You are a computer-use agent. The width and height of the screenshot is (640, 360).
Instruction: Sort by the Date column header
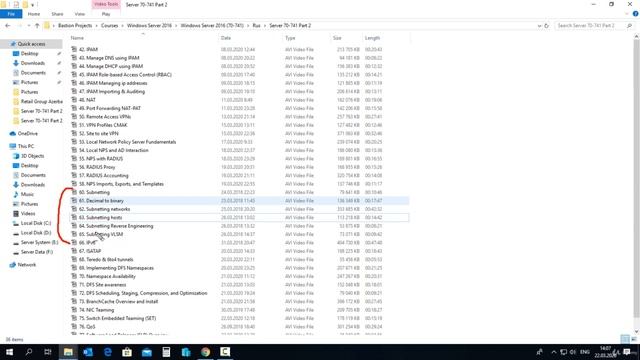click(x=226, y=38)
